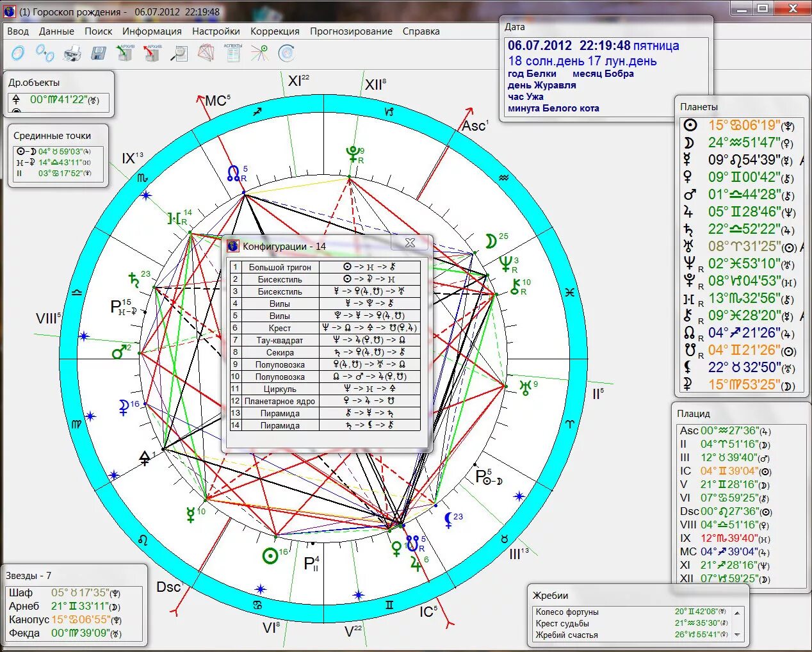The image size is (812, 652).
Task: Select the Mars glyph on chart's left
Action: tap(118, 352)
